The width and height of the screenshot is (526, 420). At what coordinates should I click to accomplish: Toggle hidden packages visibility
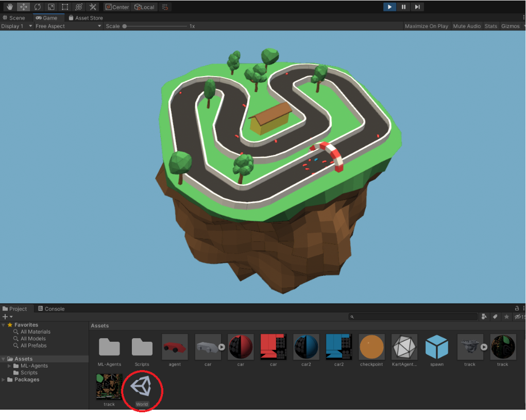pos(519,317)
